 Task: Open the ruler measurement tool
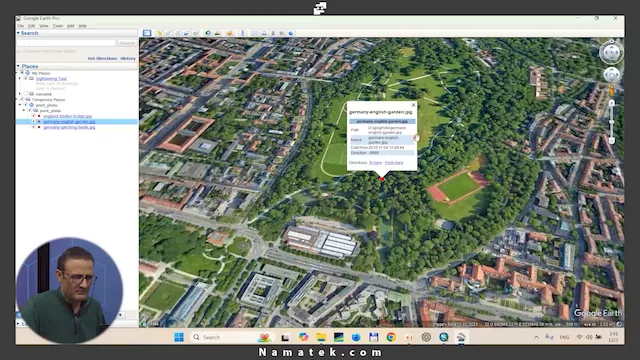[242, 33]
